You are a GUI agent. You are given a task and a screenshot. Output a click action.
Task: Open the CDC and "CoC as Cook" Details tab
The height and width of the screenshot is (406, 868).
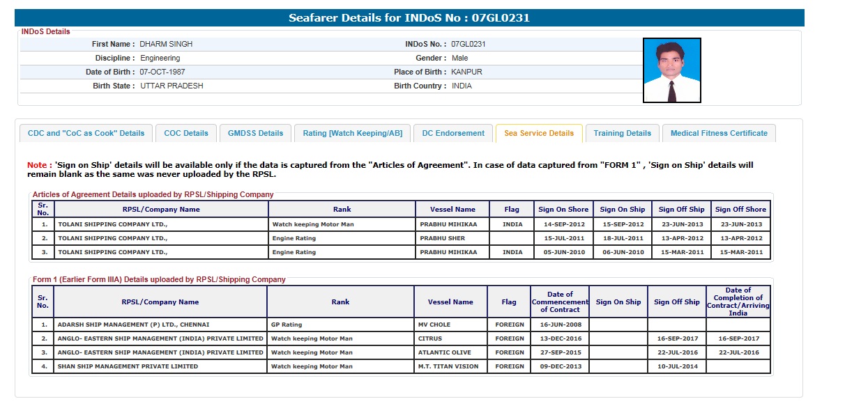pyautogui.click(x=86, y=133)
